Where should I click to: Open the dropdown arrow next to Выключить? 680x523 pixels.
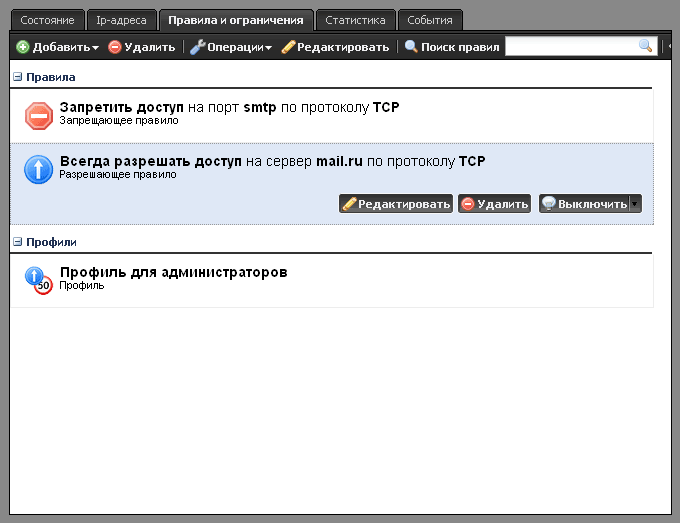coord(635,203)
